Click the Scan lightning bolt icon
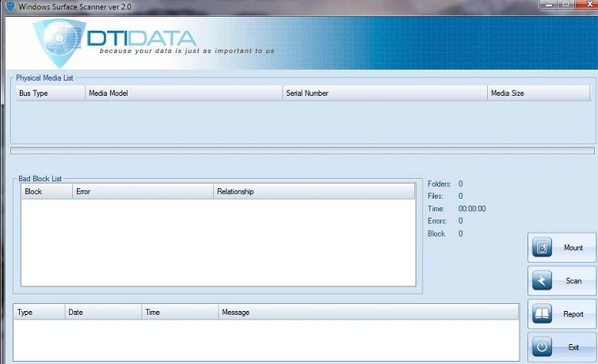This screenshot has height=364, width=598. [x=543, y=281]
